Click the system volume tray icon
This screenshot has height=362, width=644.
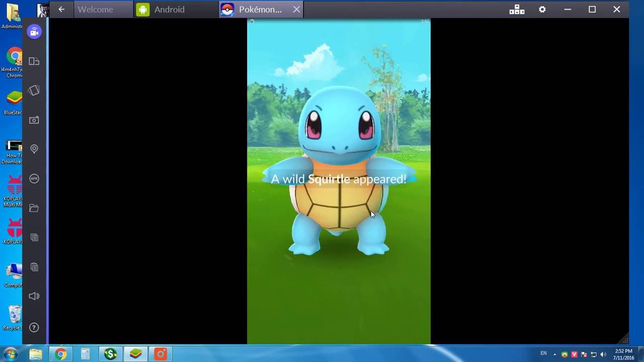click(x=603, y=354)
